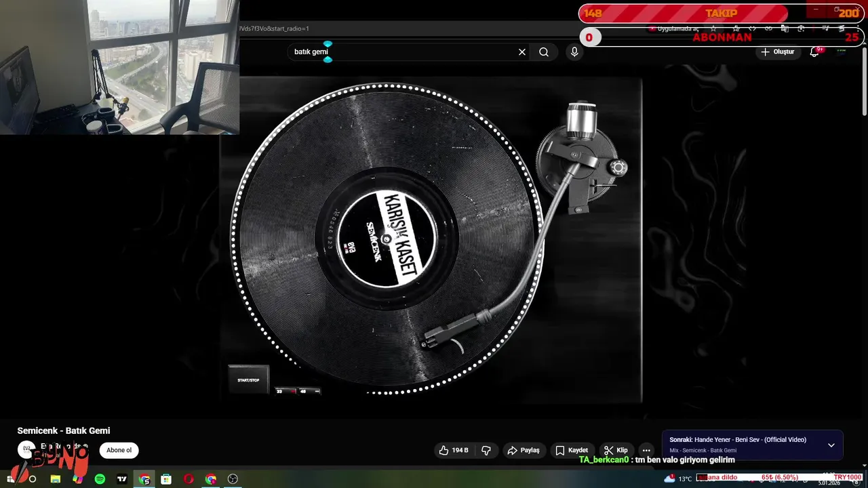Click the browser address bar URL
Image resolution: width=868 pixels, height=488 pixels.
tap(273, 28)
